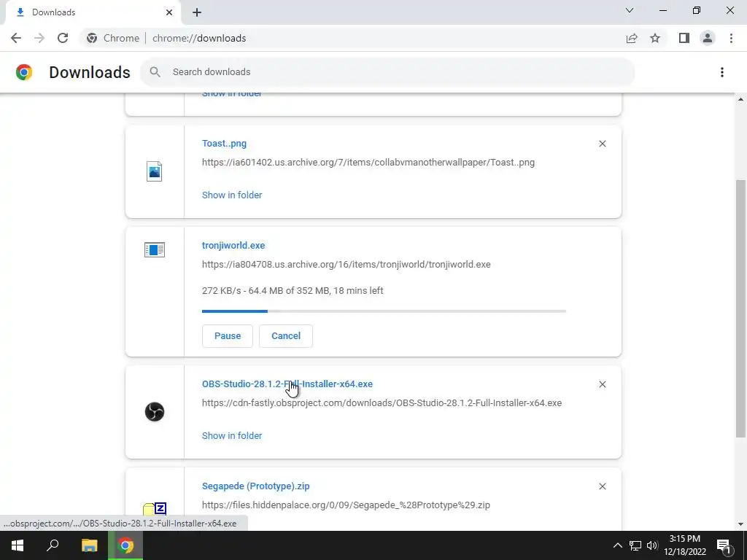747x560 pixels.
Task: Select the Downloads browser tab
Action: [x=93, y=12]
